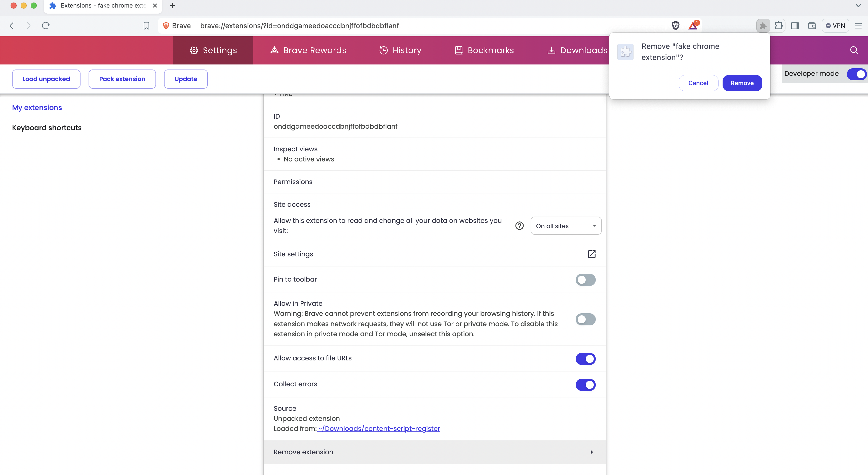Image resolution: width=868 pixels, height=475 pixels.
Task: Click Brave shield icon in the address bar
Action: 166,26
